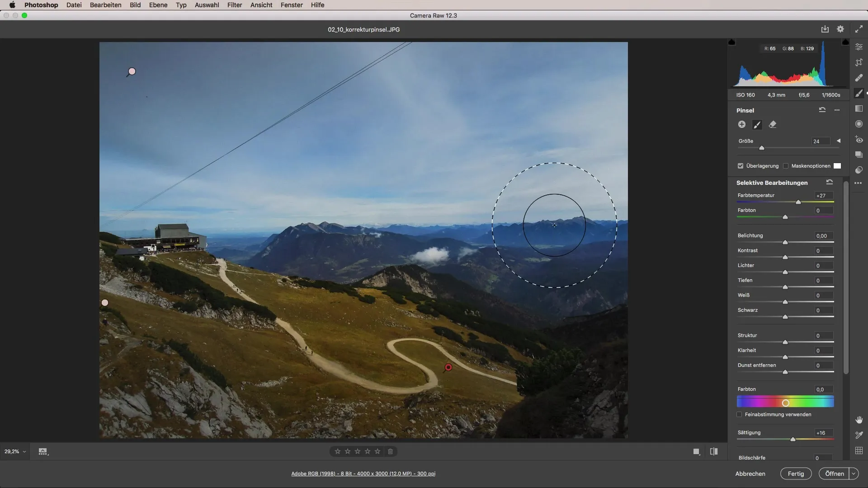Open the zoom level 29,2% dropdown
868x488 pixels.
coord(15,451)
